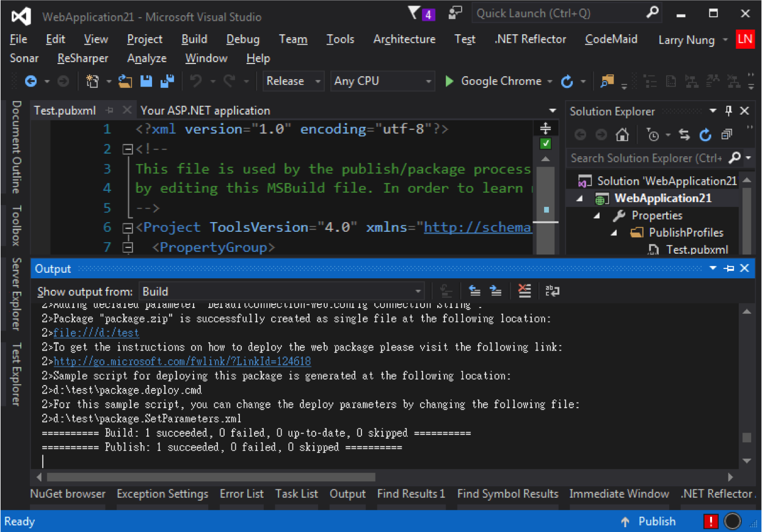The height and width of the screenshot is (532, 762).
Task: Open the Build menu
Action: pyautogui.click(x=194, y=39)
